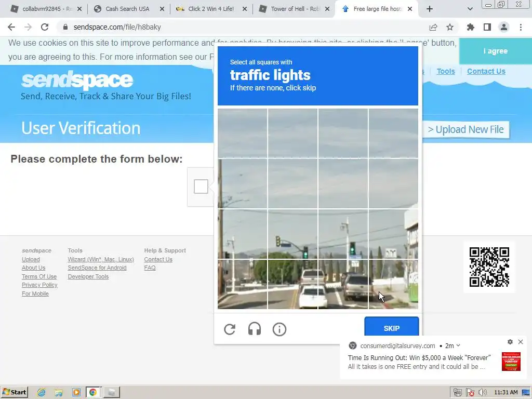
Task: Open the Contact Us header link
Action: pyautogui.click(x=486, y=71)
